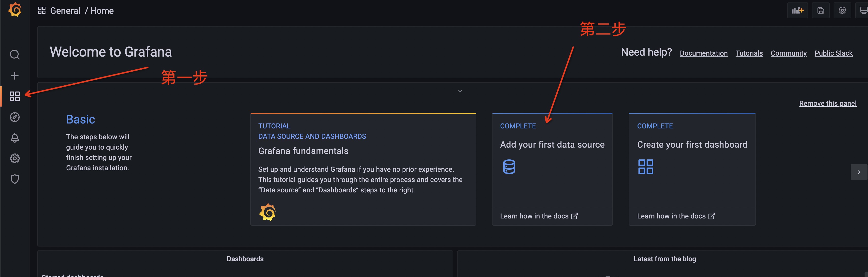868x277 pixels.
Task: Open the Tutorials link
Action: point(749,53)
